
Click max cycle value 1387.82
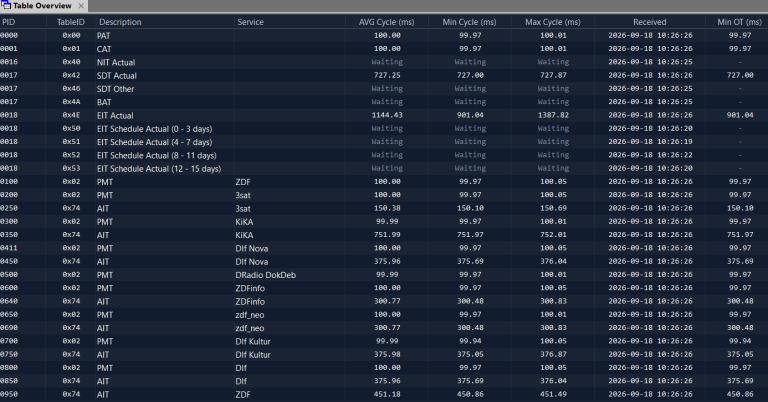(x=553, y=115)
